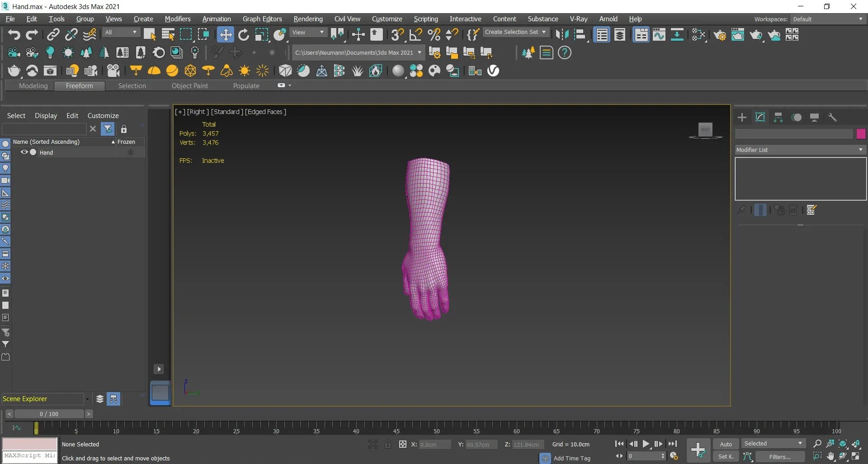The image size is (868, 464).
Task: Click the Filters... button
Action: (x=780, y=457)
